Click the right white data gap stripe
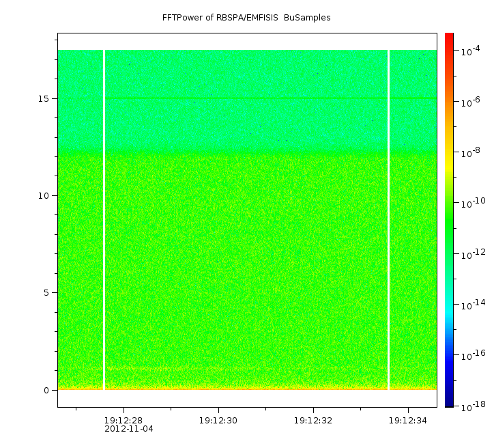The image size is (494, 448). pyautogui.click(x=388, y=219)
